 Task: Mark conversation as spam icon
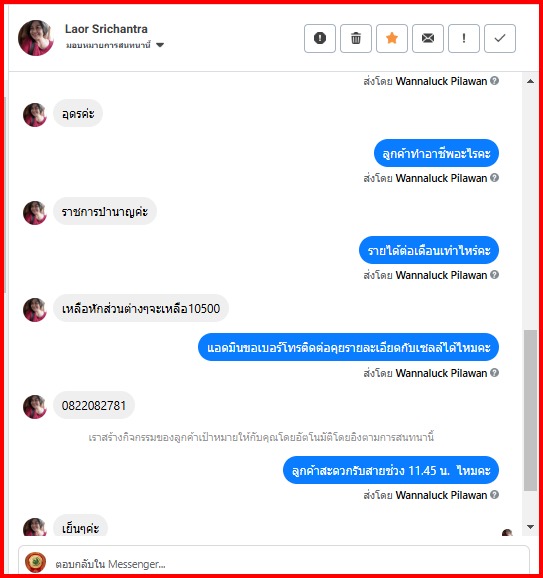click(x=320, y=38)
